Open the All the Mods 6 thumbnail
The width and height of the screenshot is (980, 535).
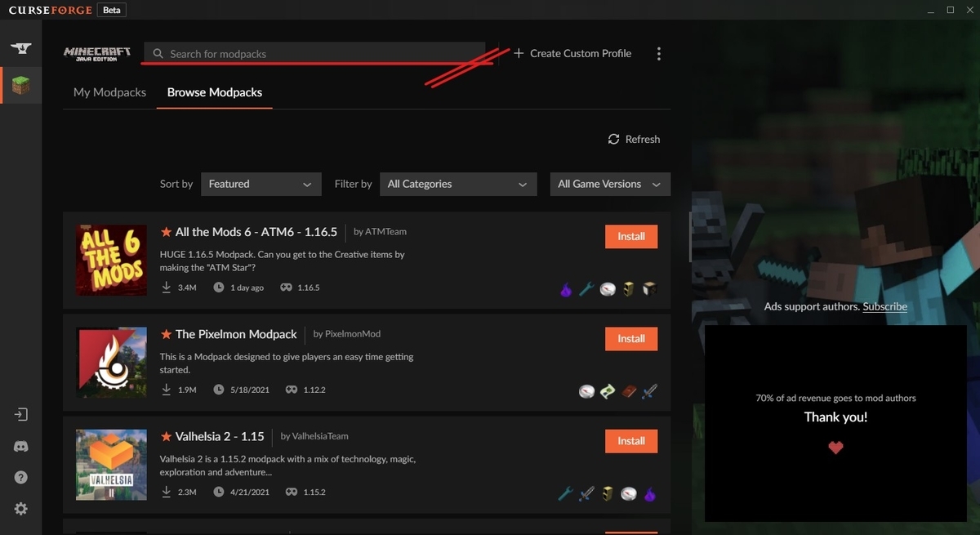(x=111, y=261)
